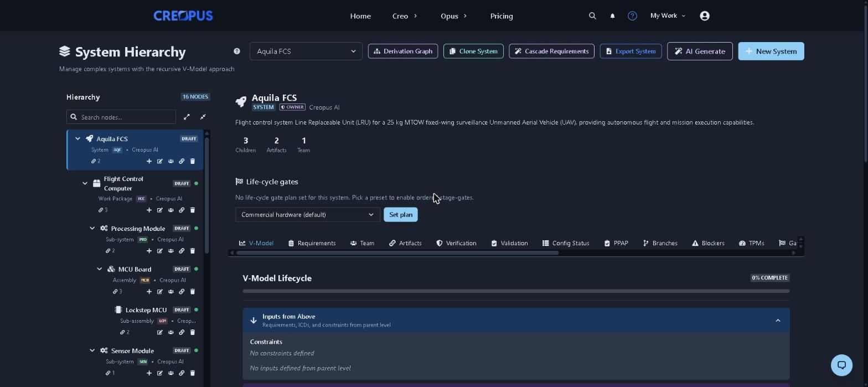The image size is (868, 387).
Task: Edit the Lockstep MCU node
Action: pyautogui.click(x=160, y=332)
